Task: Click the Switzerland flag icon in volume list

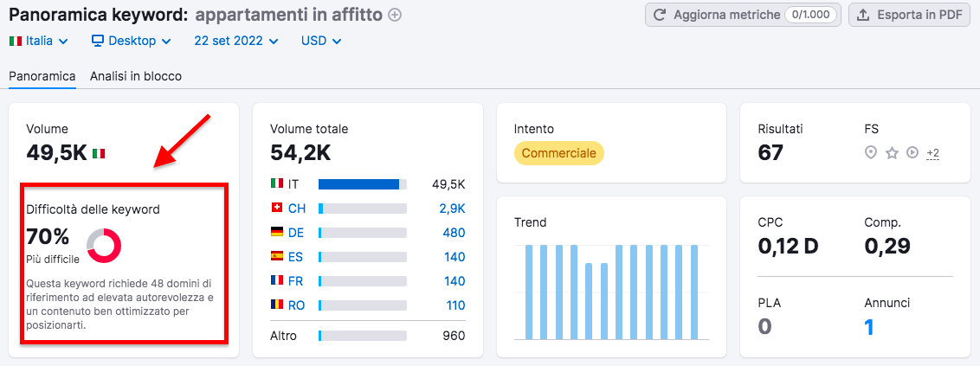Action: pos(277,209)
